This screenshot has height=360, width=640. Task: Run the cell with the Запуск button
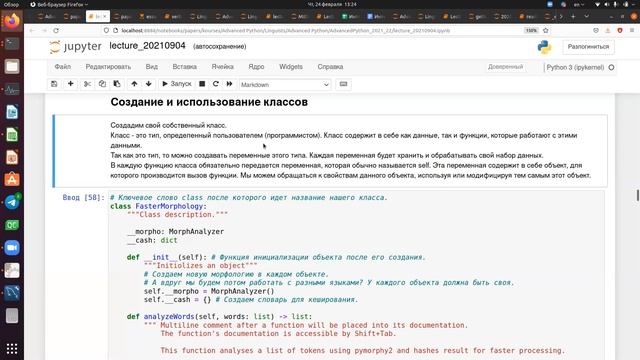click(x=177, y=84)
